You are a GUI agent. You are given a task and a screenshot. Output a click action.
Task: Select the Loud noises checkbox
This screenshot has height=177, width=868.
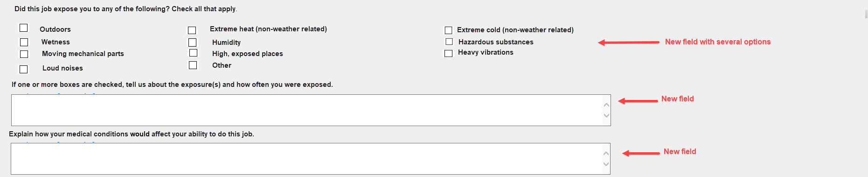[x=24, y=69]
